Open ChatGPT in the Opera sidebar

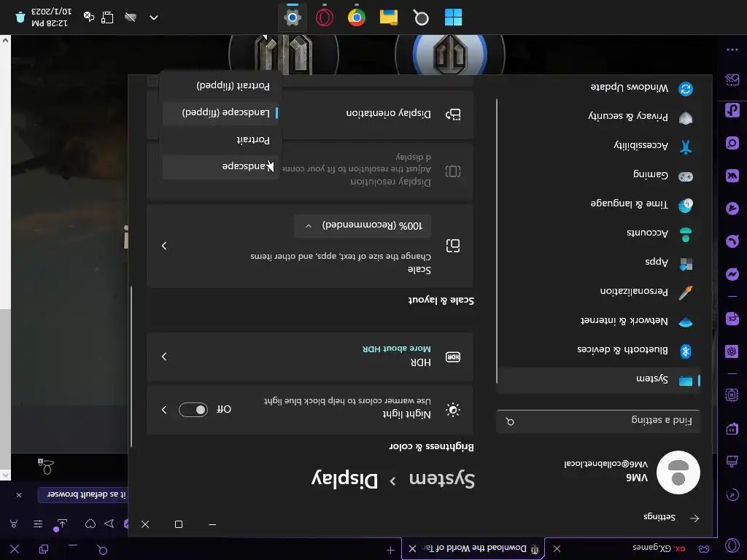732,351
